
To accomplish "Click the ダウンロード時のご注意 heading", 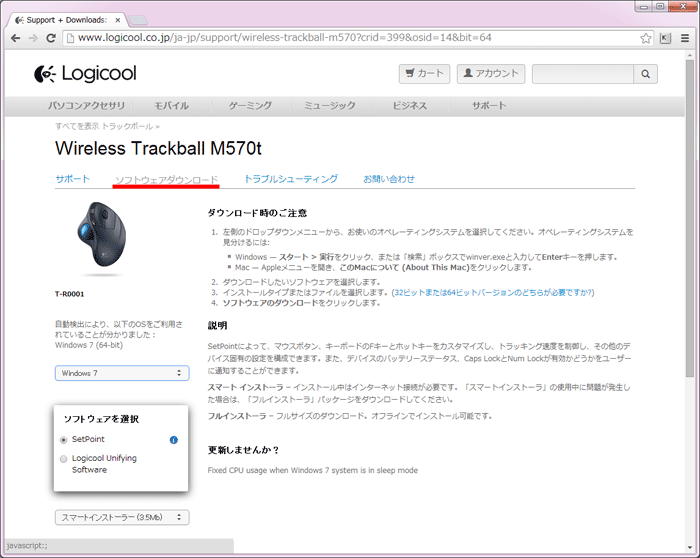I will [x=257, y=213].
